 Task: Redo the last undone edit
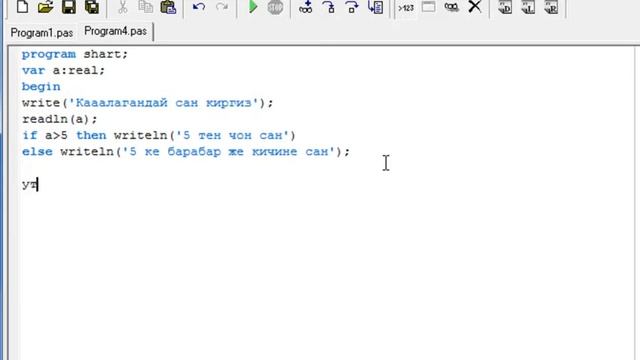click(222, 7)
